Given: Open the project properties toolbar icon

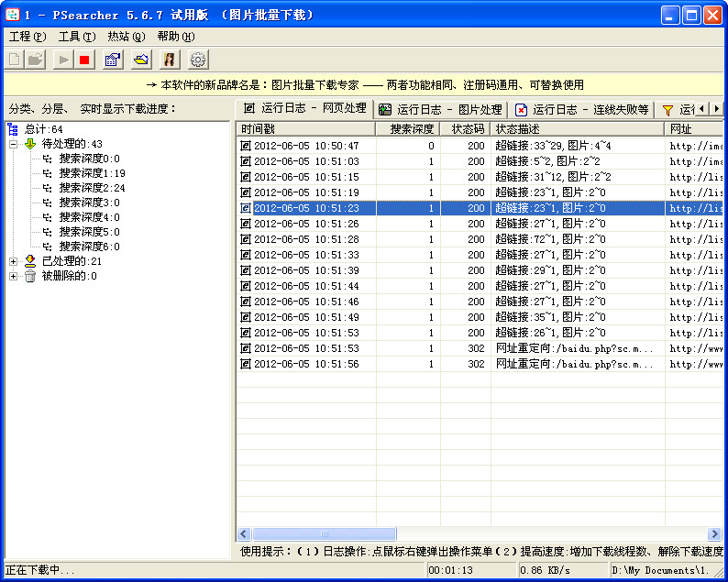Looking at the screenshot, I should (113, 60).
